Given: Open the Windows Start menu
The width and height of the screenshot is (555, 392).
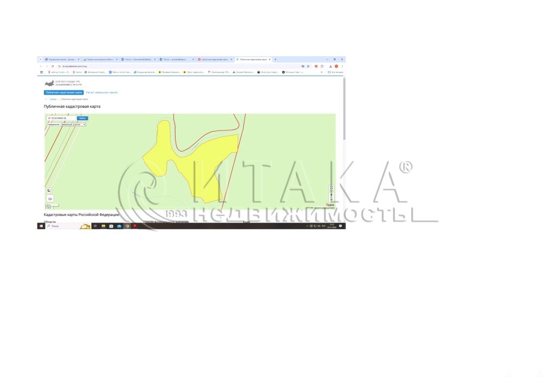Looking at the screenshot, I should tap(41, 226).
